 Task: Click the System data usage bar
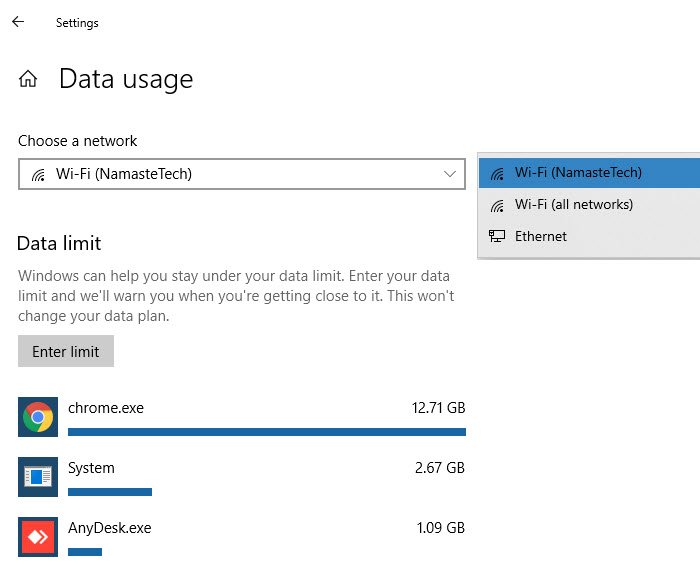(x=110, y=492)
